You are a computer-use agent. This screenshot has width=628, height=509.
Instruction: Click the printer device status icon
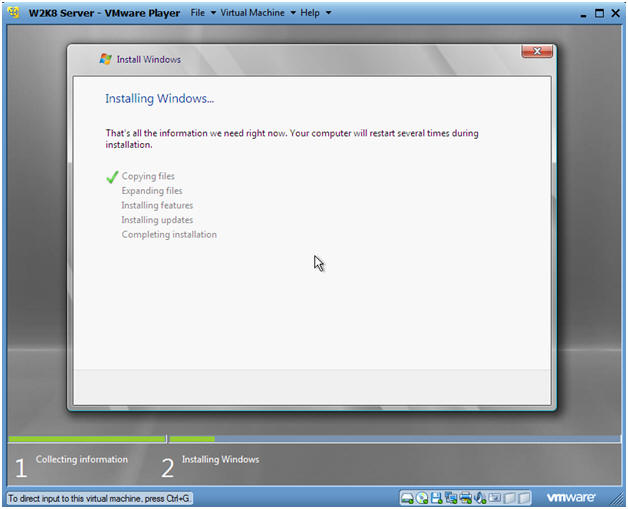(x=465, y=498)
